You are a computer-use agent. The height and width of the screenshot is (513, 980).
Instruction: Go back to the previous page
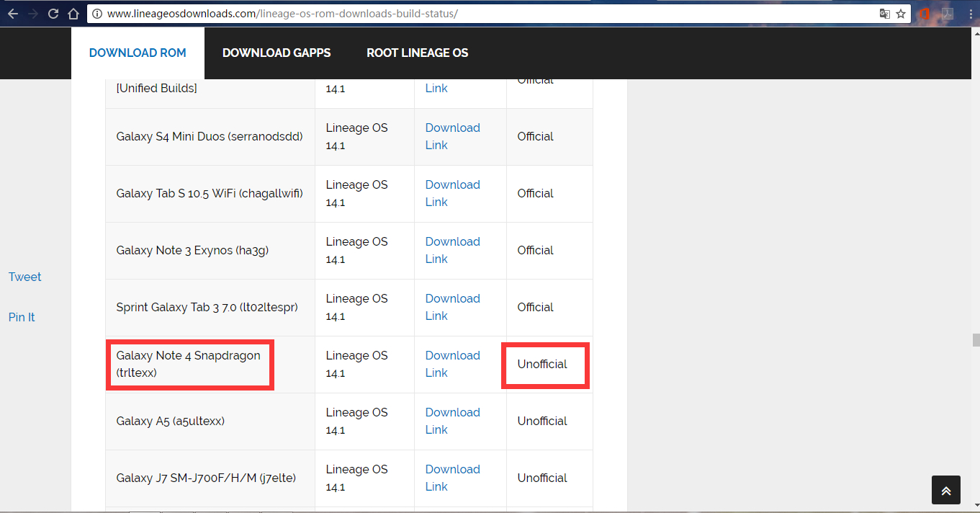pyautogui.click(x=13, y=14)
